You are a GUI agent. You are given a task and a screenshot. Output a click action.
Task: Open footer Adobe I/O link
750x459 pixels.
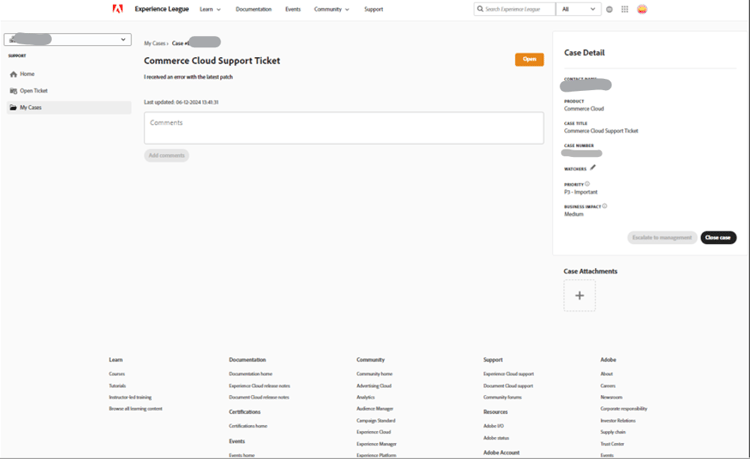(493, 426)
